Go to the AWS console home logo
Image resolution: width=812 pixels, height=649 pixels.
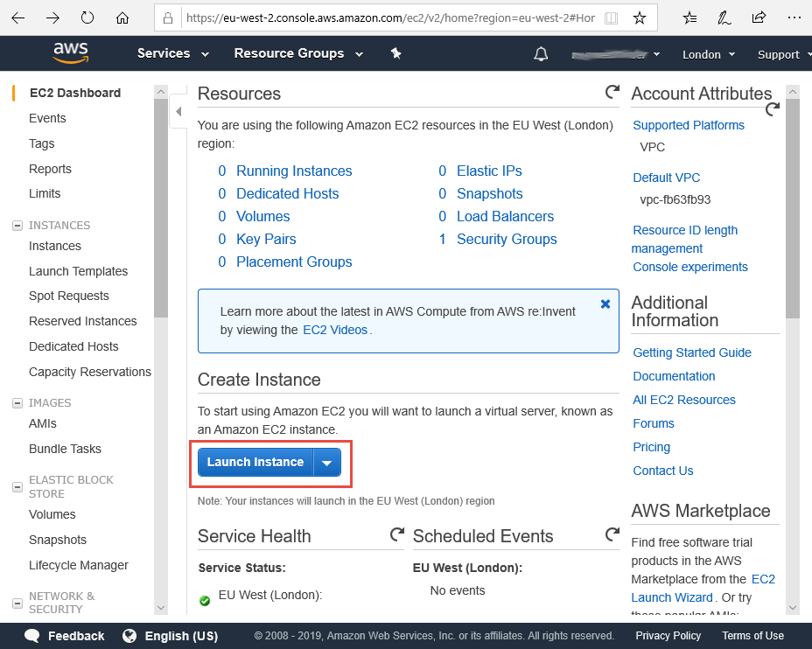click(x=71, y=52)
